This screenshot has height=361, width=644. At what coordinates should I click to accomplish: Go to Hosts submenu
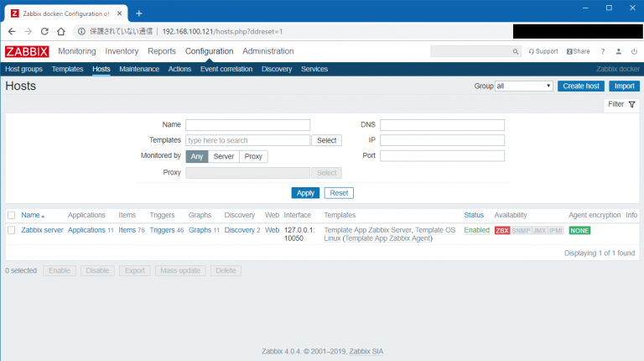pos(101,69)
